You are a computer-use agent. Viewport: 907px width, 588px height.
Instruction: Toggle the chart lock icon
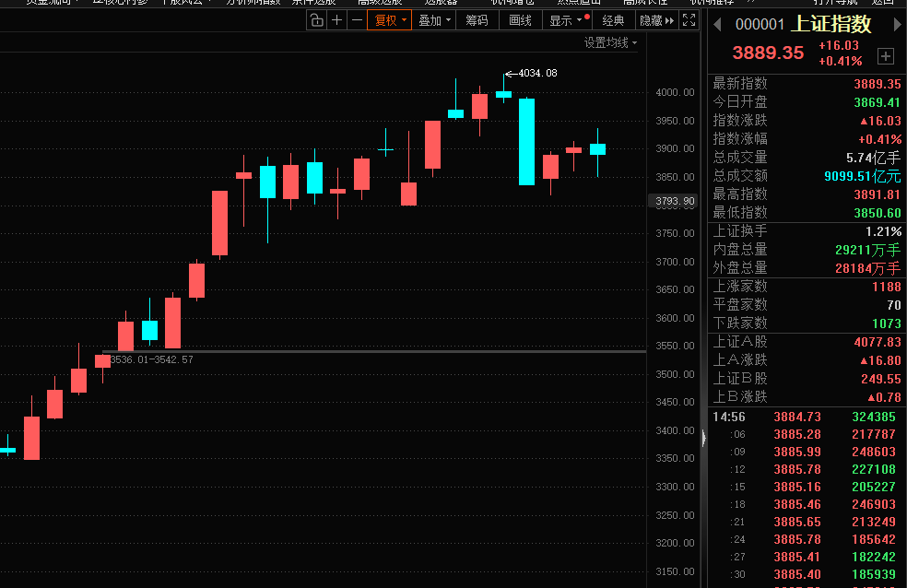pyautogui.click(x=316, y=20)
